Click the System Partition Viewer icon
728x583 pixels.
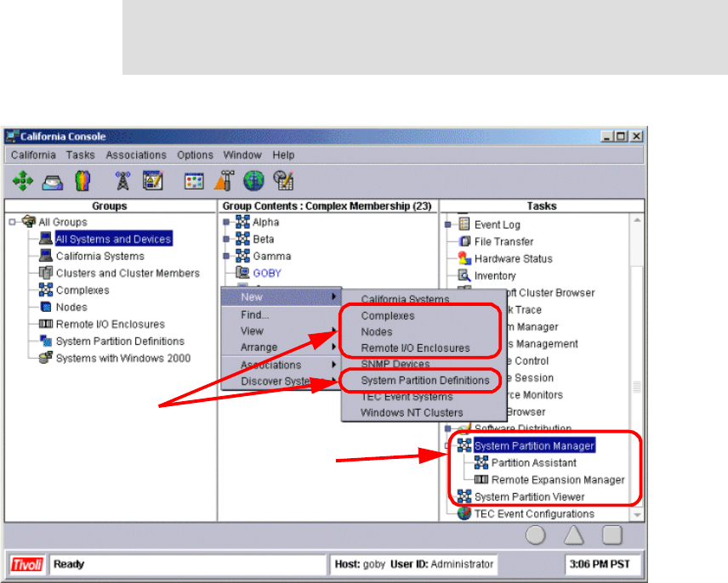(x=464, y=496)
